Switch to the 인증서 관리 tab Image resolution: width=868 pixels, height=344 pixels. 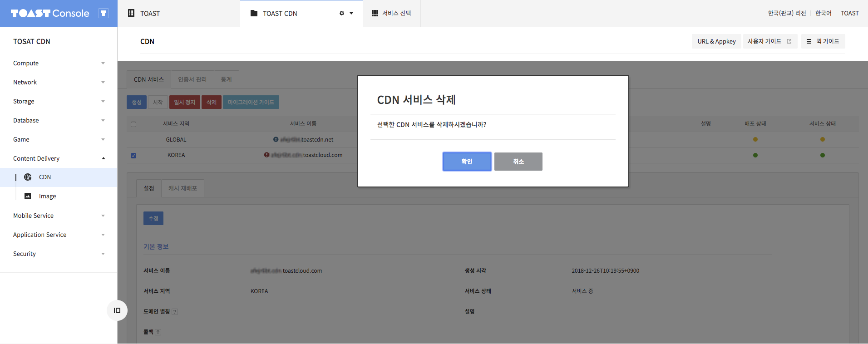coord(192,79)
